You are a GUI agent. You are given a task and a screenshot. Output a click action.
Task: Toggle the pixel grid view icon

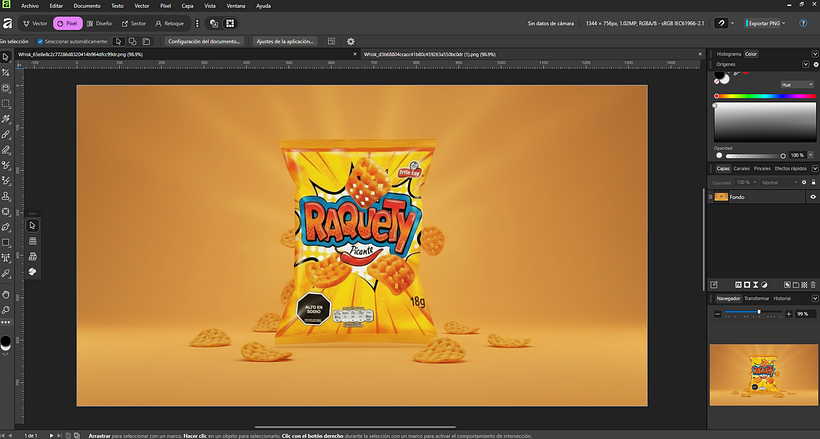230,24
